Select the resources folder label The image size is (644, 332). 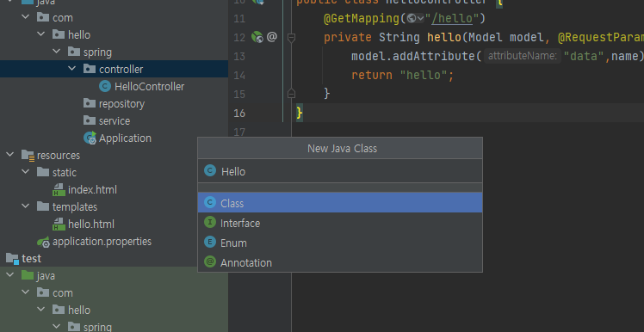pos(59,156)
